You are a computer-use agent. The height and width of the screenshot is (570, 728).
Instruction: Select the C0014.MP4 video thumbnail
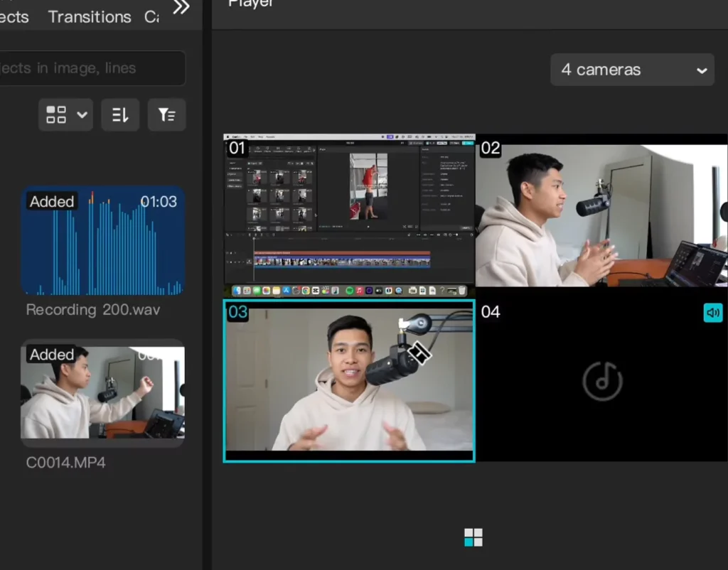[102, 393]
